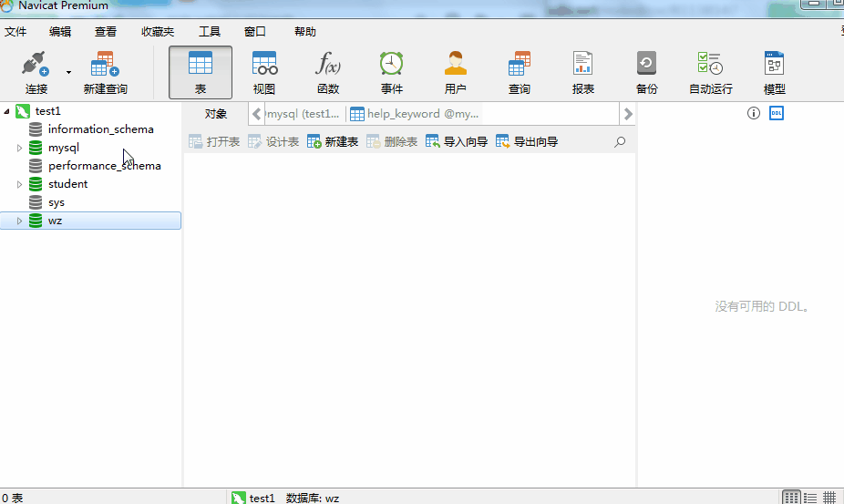Image resolution: width=844 pixels, height=504 pixels.
Task: Select the sys database in the tree
Action: point(56,202)
